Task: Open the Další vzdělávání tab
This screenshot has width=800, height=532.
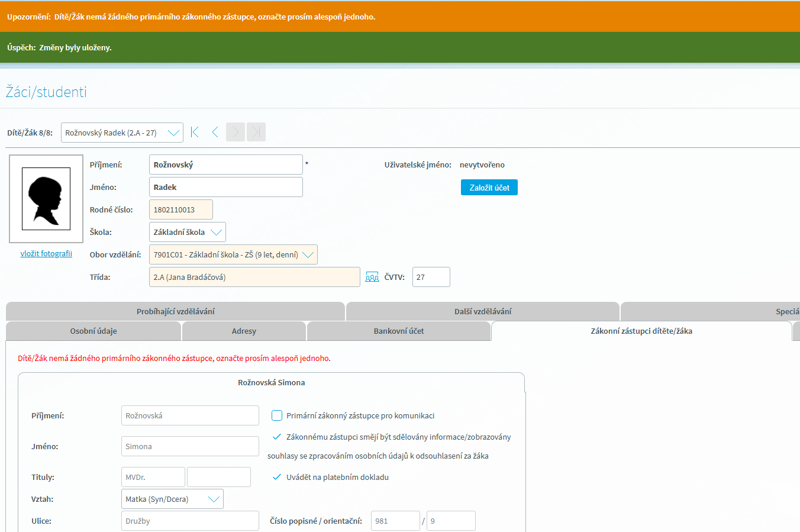Action: point(483,311)
